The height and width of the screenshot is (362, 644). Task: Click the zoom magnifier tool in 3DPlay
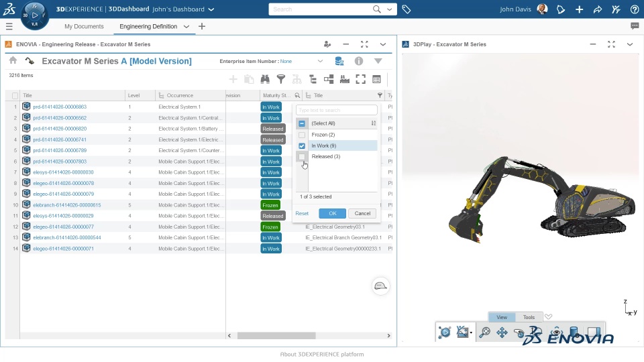click(484, 333)
